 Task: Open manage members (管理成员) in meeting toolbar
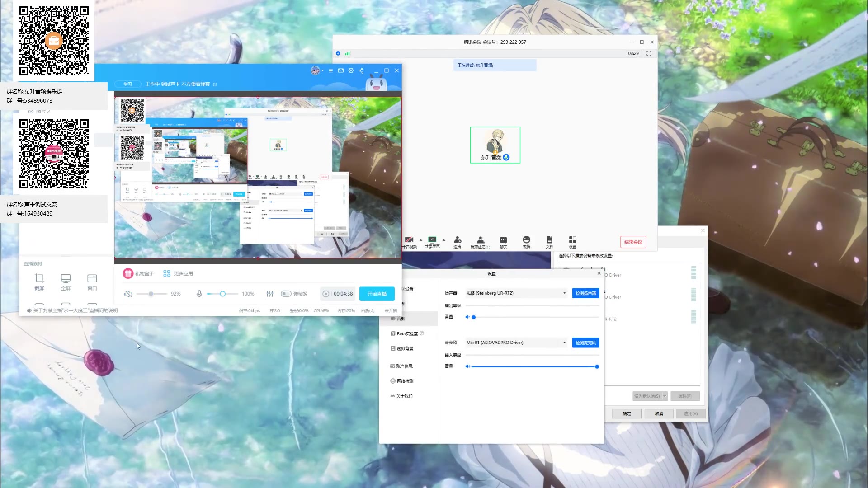pyautogui.click(x=480, y=242)
